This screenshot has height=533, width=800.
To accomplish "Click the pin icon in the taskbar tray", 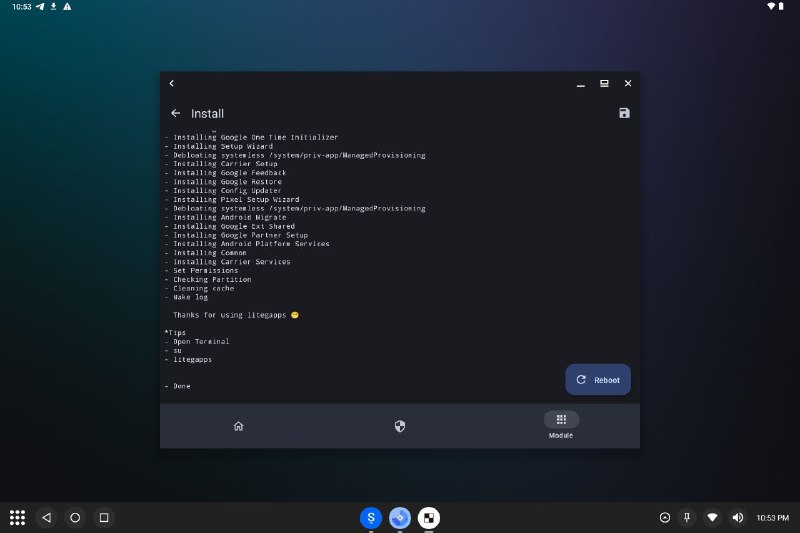I will point(687,518).
